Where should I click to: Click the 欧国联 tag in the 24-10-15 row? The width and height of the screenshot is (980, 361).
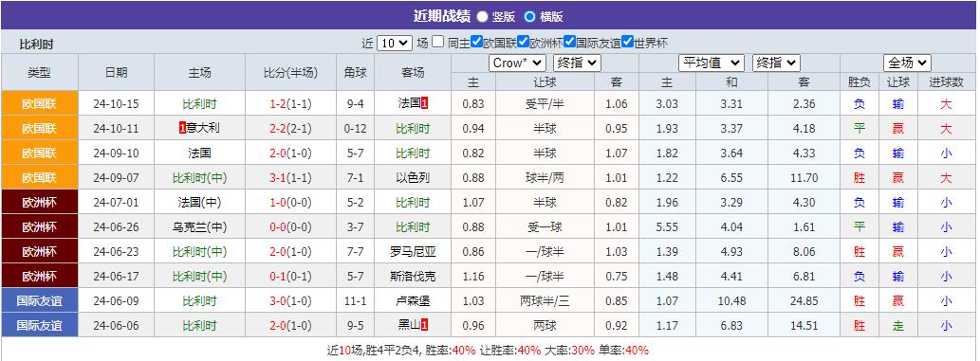40,103
